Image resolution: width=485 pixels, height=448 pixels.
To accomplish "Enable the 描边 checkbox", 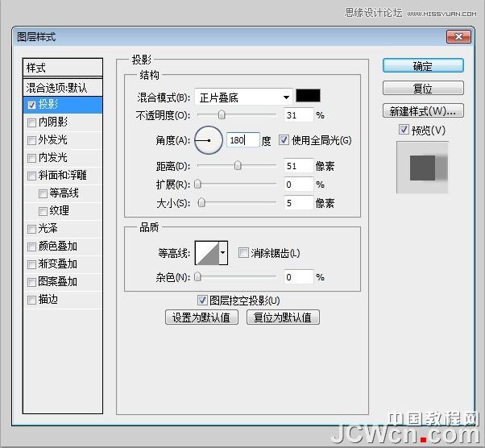I will click(31, 300).
